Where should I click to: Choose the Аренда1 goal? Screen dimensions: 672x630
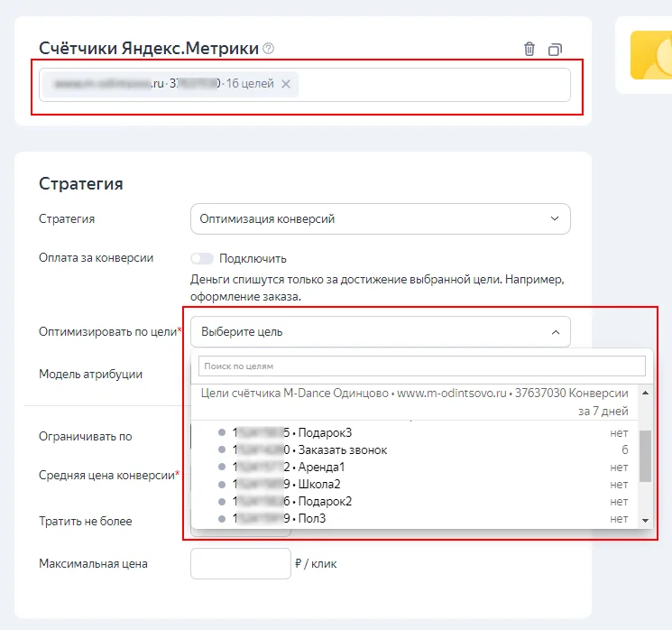[414, 467]
